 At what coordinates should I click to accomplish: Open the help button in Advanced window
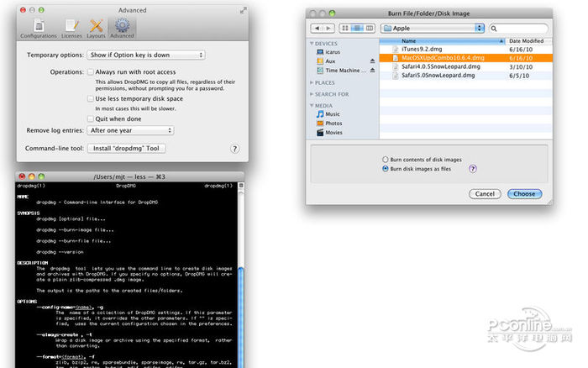click(234, 149)
